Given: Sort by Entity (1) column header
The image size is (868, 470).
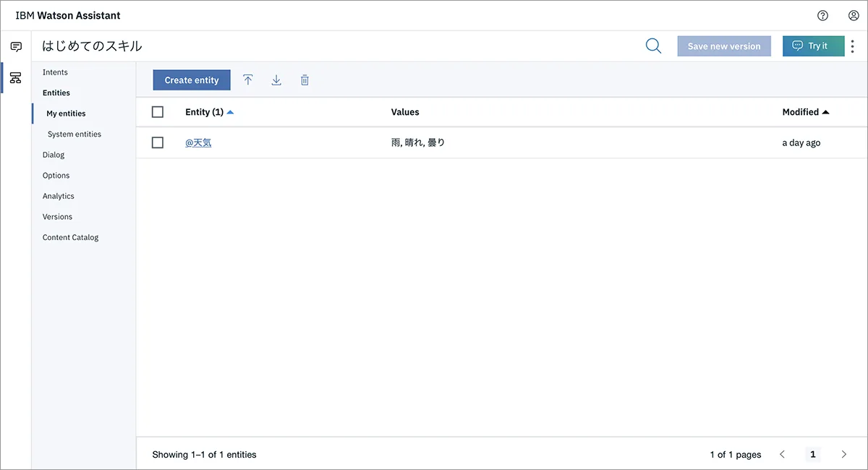Looking at the screenshot, I should click(209, 112).
